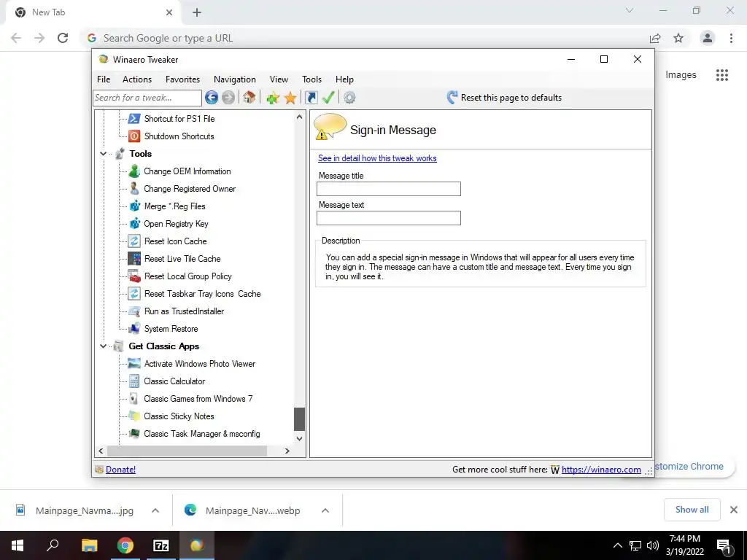Open the File menu

(x=104, y=79)
